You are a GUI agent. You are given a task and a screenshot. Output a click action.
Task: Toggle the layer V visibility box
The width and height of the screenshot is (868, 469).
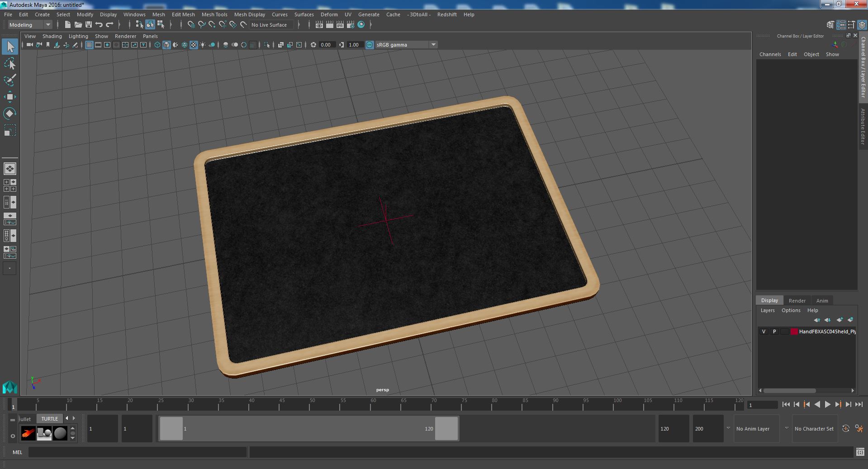coord(764,332)
